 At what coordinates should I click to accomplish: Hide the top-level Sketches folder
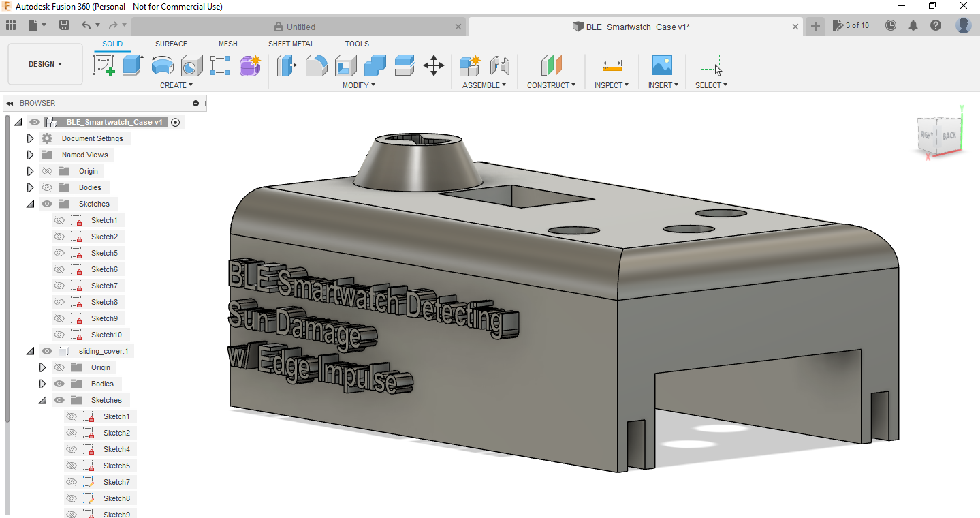tap(47, 204)
